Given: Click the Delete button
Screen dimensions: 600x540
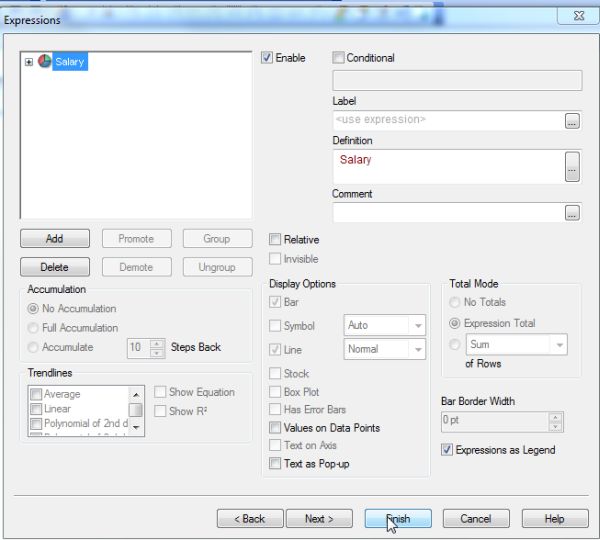Looking at the screenshot, I should coord(55,267).
